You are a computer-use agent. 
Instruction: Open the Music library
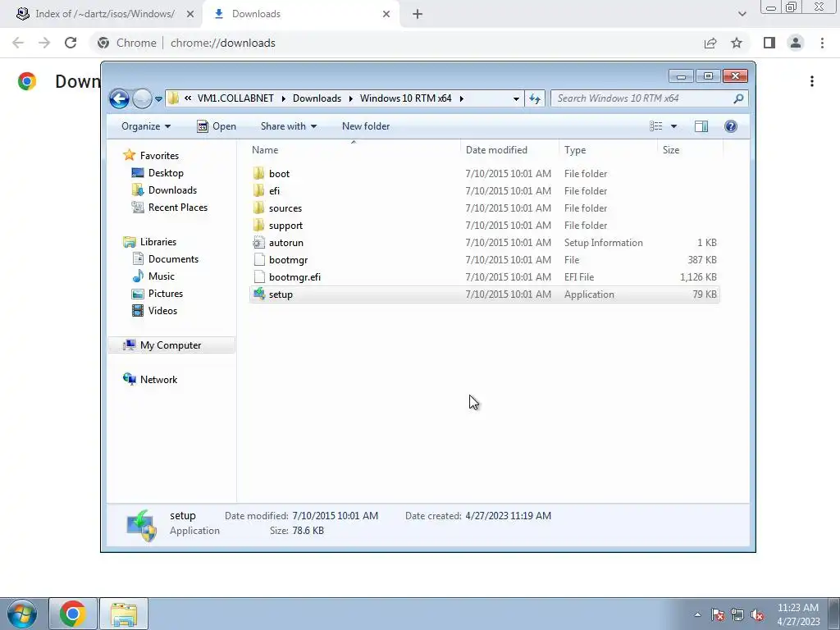(162, 276)
